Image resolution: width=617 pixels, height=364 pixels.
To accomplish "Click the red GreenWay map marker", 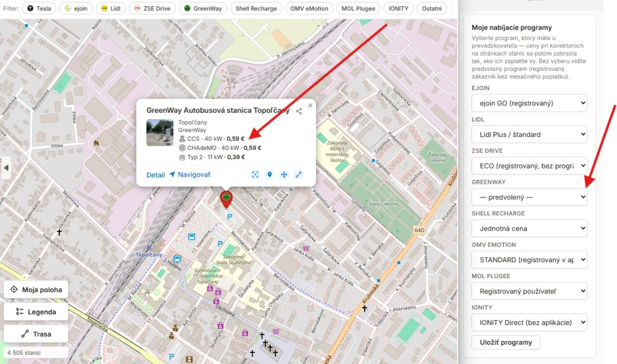I will click(226, 199).
